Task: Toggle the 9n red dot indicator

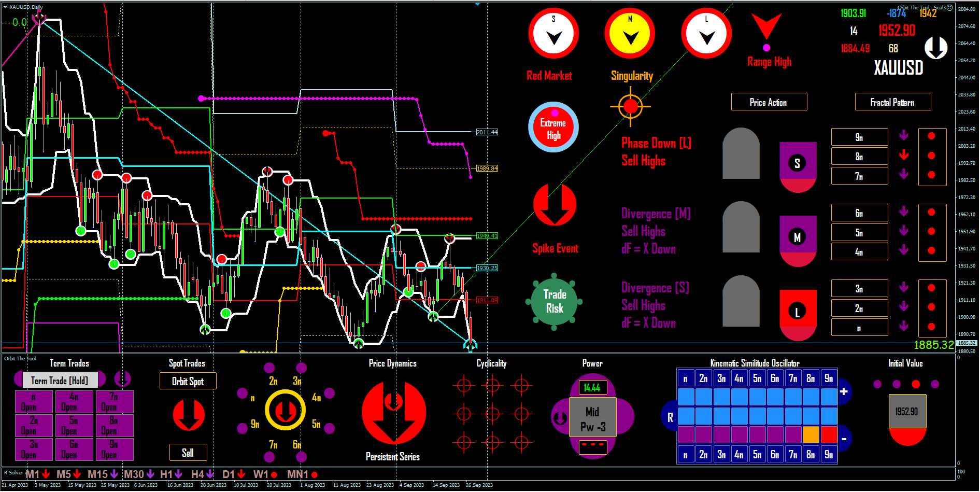Action: [931, 136]
